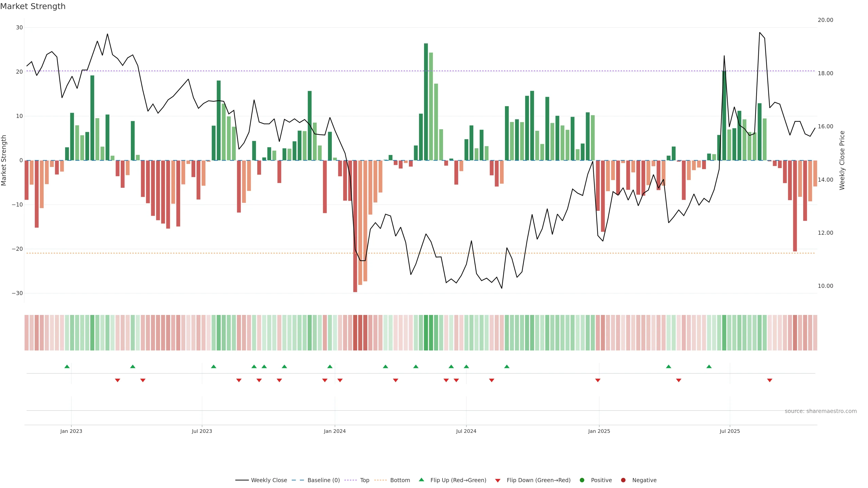The height and width of the screenshot is (488, 868).
Task: Click the rightmost red flip-down marker triangle
Action: click(770, 380)
